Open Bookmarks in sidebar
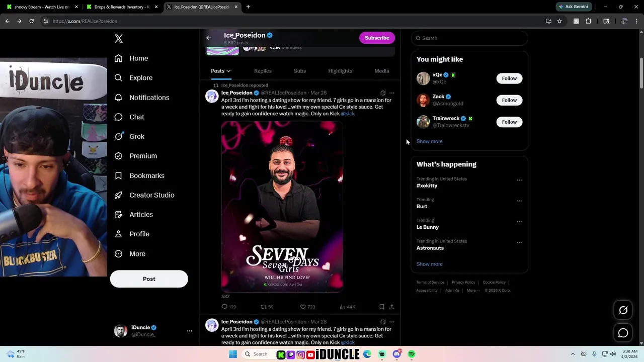Image resolution: width=644 pixels, height=362 pixels. [139, 175]
